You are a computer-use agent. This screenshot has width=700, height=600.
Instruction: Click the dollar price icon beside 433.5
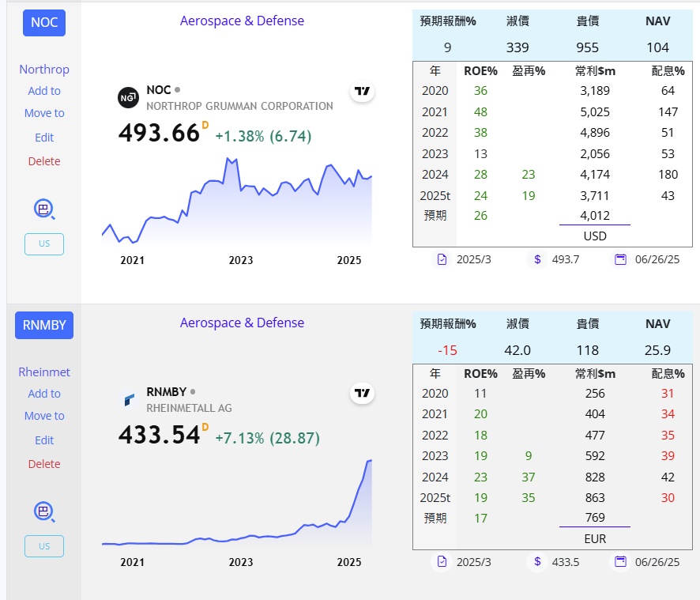[537, 561]
